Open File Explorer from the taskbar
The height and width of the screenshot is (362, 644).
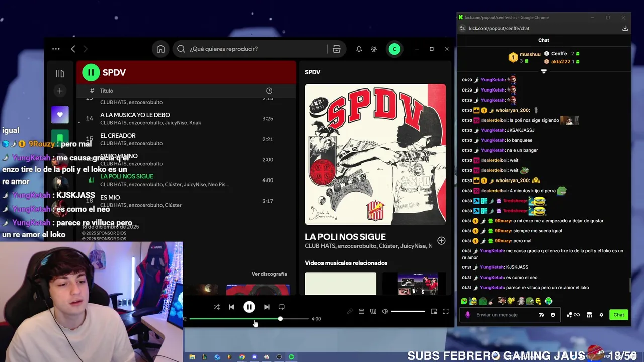[192, 357]
